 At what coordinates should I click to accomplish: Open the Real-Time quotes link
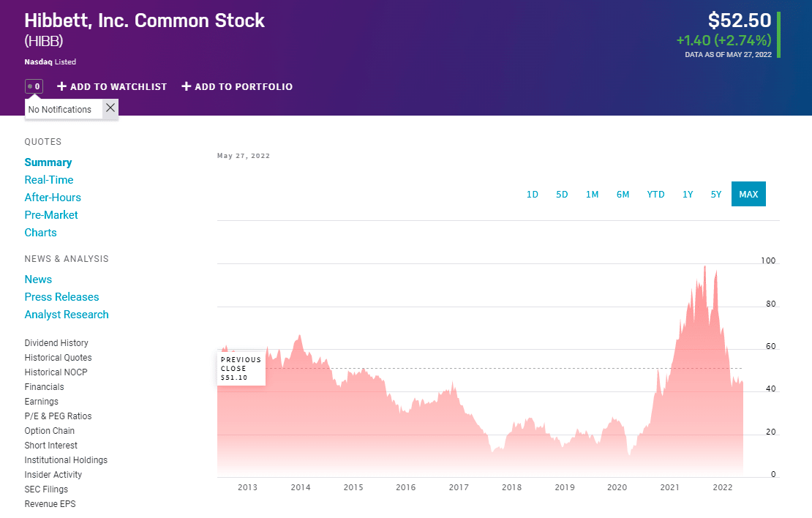[x=49, y=180]
